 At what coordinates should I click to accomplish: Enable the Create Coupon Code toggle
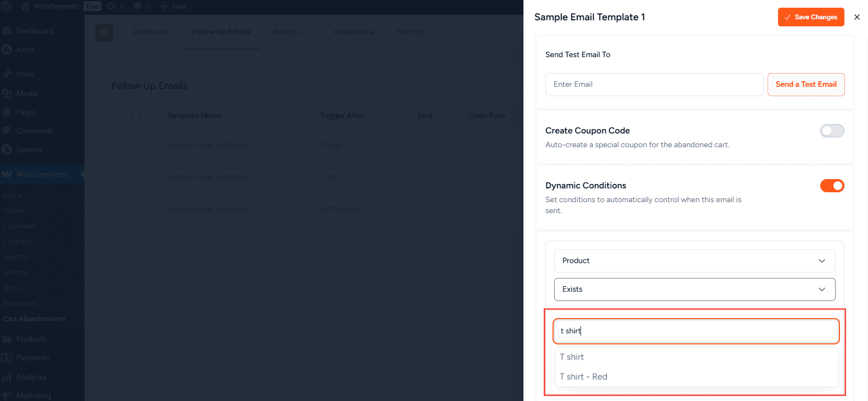831,131
